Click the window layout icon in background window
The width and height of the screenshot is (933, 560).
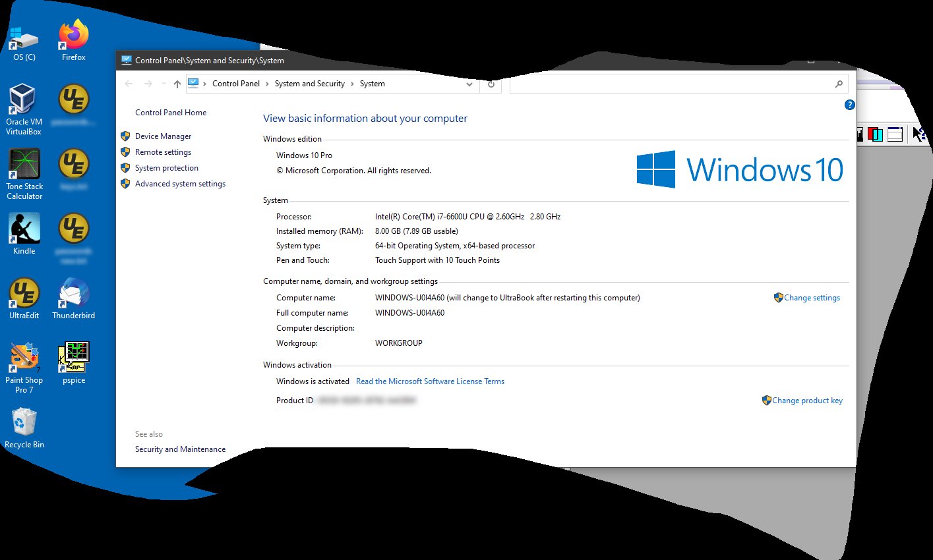[895, 134]
